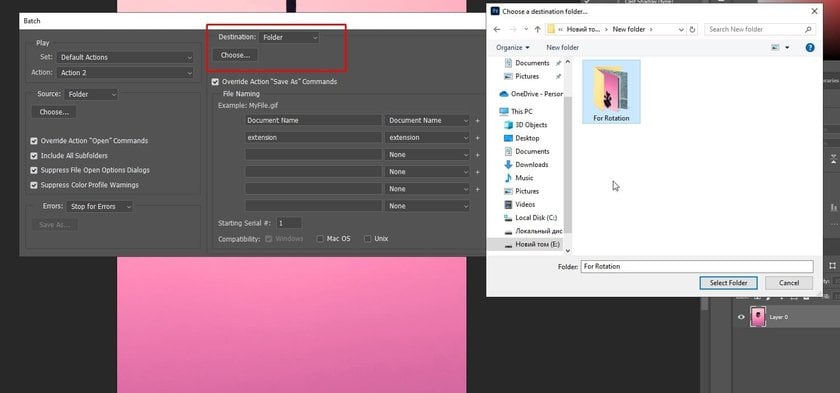Create a New folder from toolbar
Image resolution: width=840 pixels, height=393 pixels.
562,48
